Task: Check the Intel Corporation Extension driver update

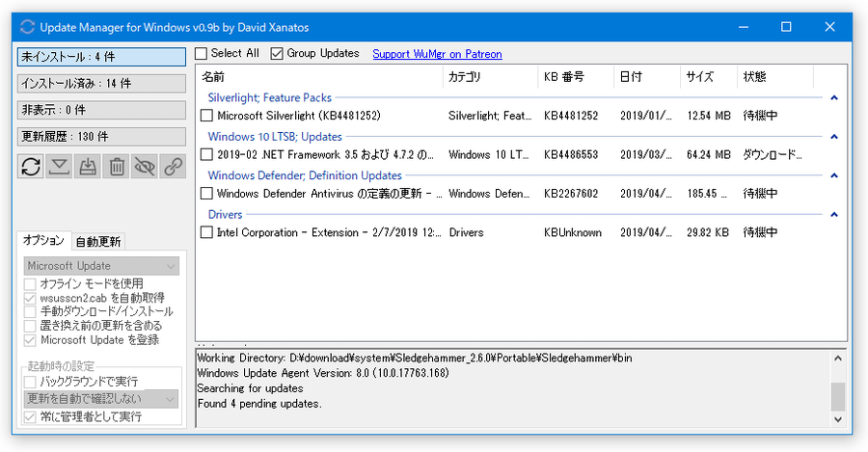Action: 206,232
